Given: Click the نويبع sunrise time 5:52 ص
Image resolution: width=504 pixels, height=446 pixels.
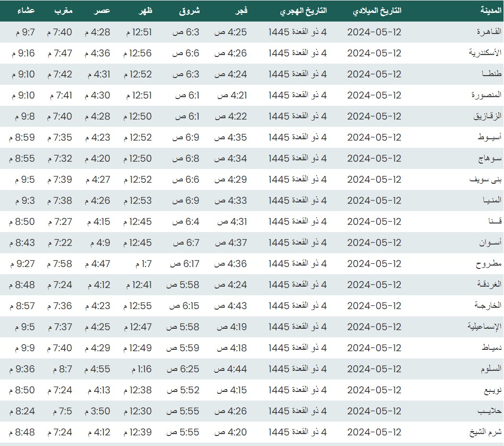Looking at the screenshot, I should point(183,390).
